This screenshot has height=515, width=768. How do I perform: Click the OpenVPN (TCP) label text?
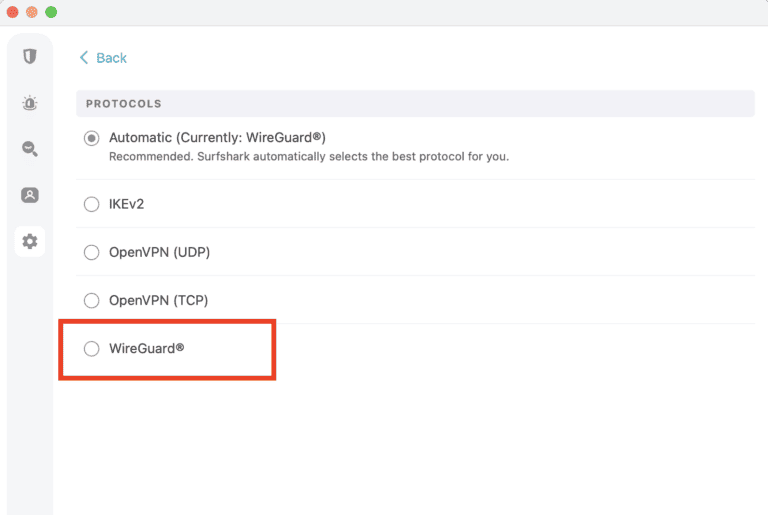point(158,300)
